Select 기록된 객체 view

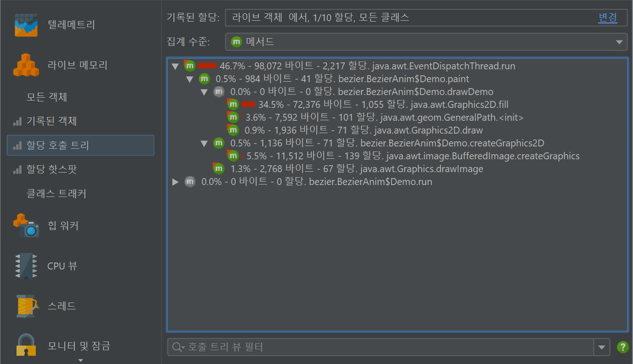click(51, 121)
